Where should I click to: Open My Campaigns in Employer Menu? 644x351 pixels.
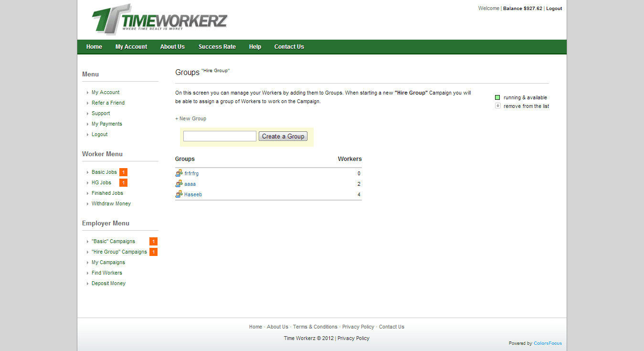108,262
